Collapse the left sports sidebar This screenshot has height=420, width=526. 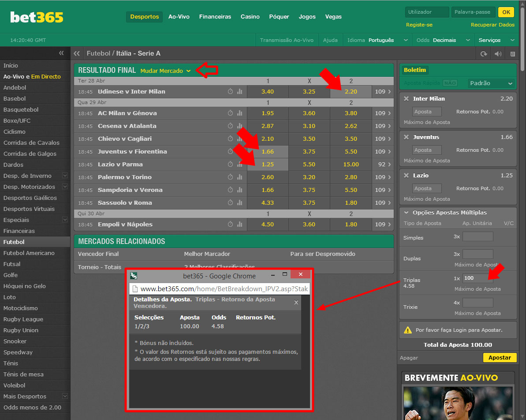pos(61,53)
